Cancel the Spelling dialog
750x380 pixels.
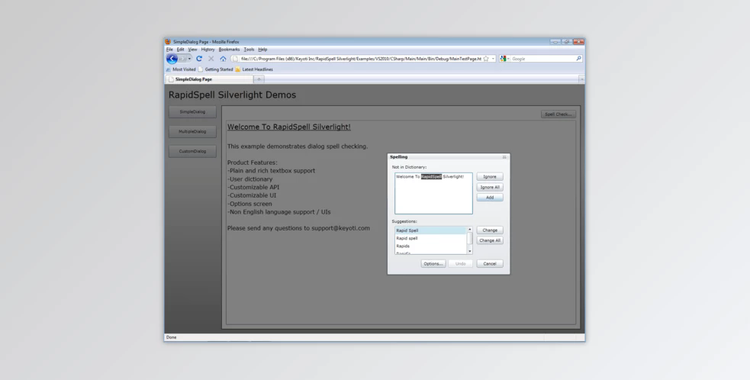[489, 264]
